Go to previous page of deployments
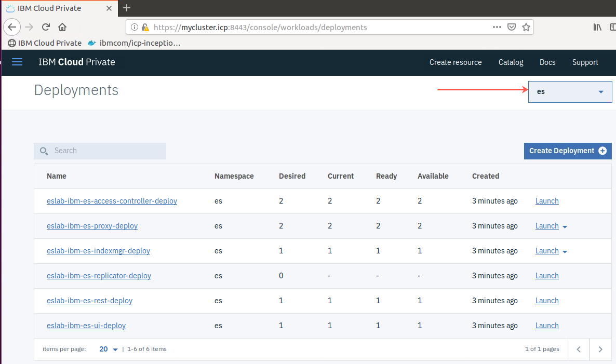This screenshot has width=616, height=364. pyautogui.click(x=579, y=349)
